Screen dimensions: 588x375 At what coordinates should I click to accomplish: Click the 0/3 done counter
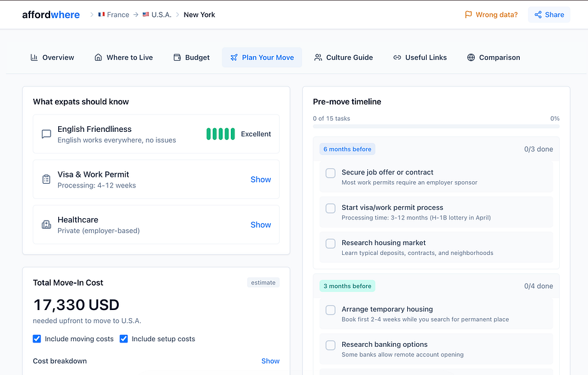pos(539,149)
